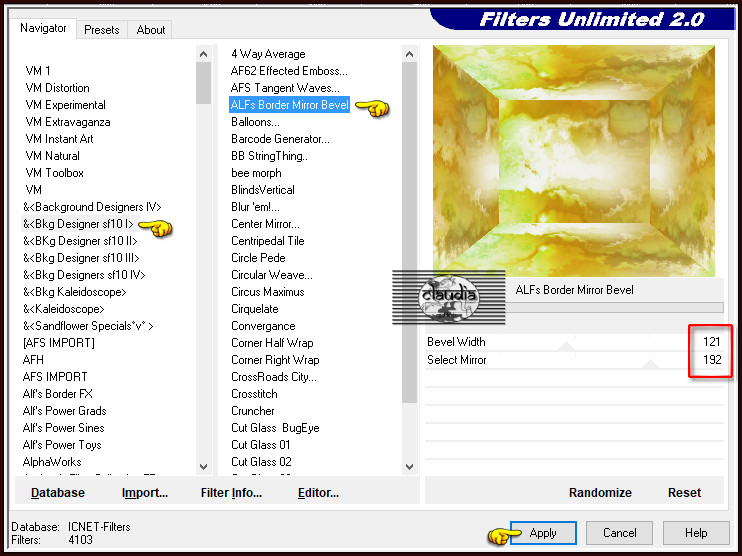Select filter BB StringThing..
Screen dimensions: 742x556
(269, 156)
